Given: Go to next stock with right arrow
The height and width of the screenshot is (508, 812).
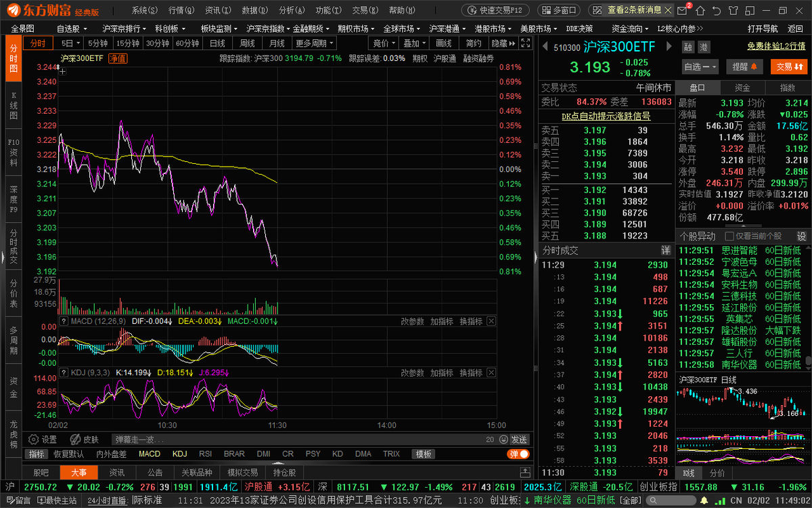Looking at the screenshot, I should pos(670,46).
